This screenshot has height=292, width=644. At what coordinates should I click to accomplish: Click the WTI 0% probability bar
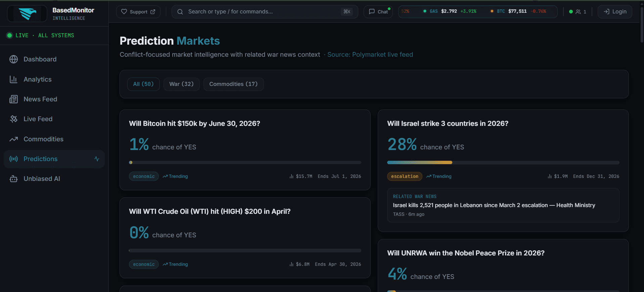[x=245, y=250]
